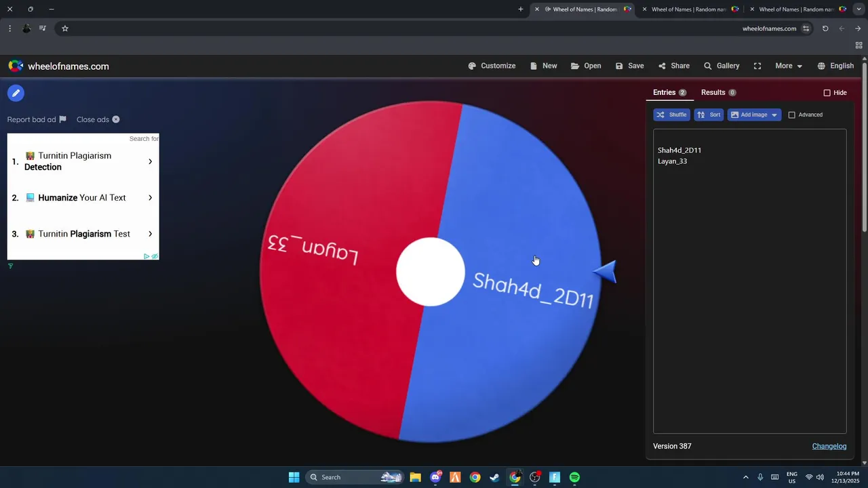Open the Windows Start menu
Viewport: 868px width, 488px height.
(294, 477)
